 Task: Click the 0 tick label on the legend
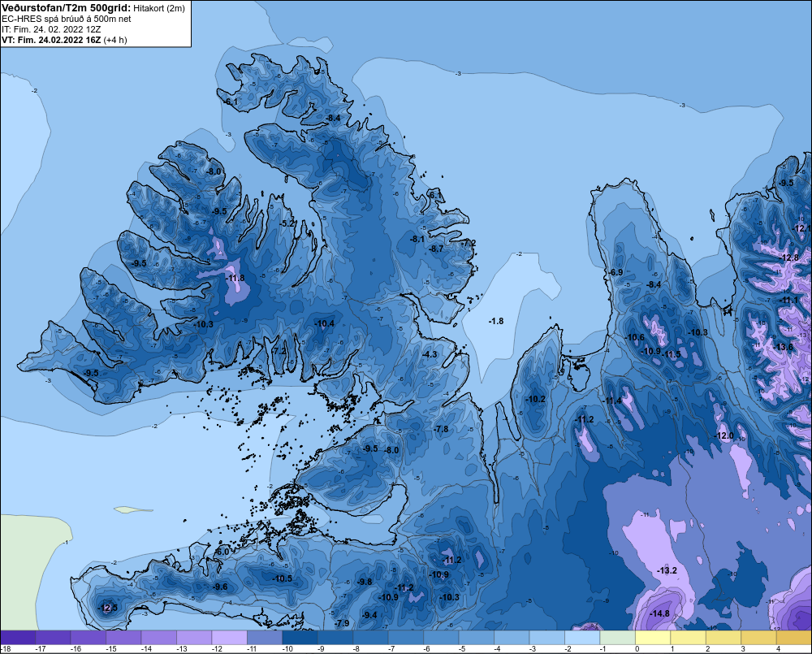637,649
